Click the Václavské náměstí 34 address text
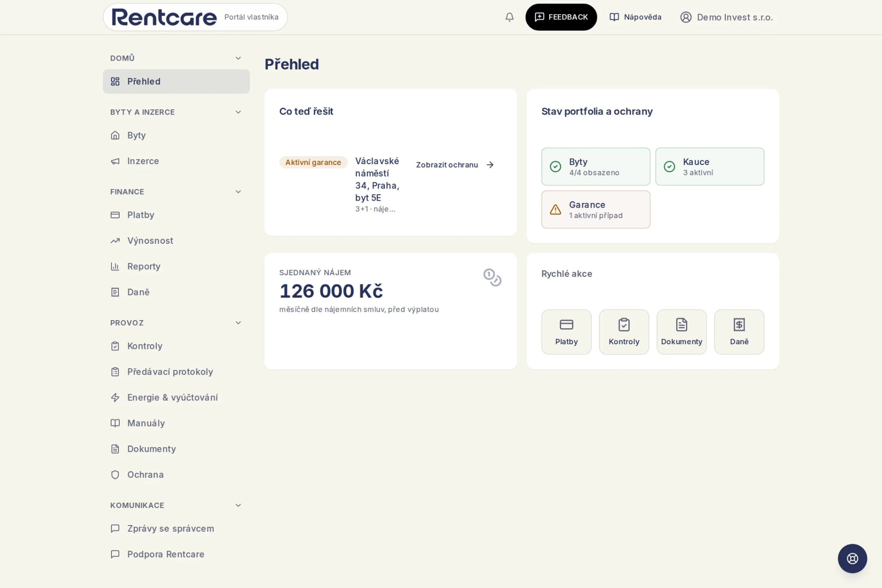Image resolution: width=882 pixels, height=588 pixels. pos(377,179)
